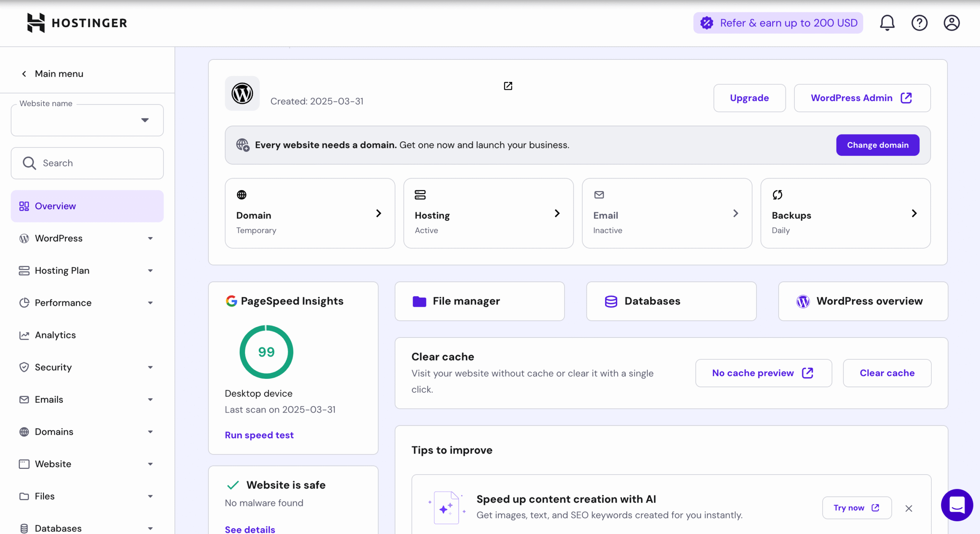Open Email card chevron
The image size is (980, 534).
(735, 213)
